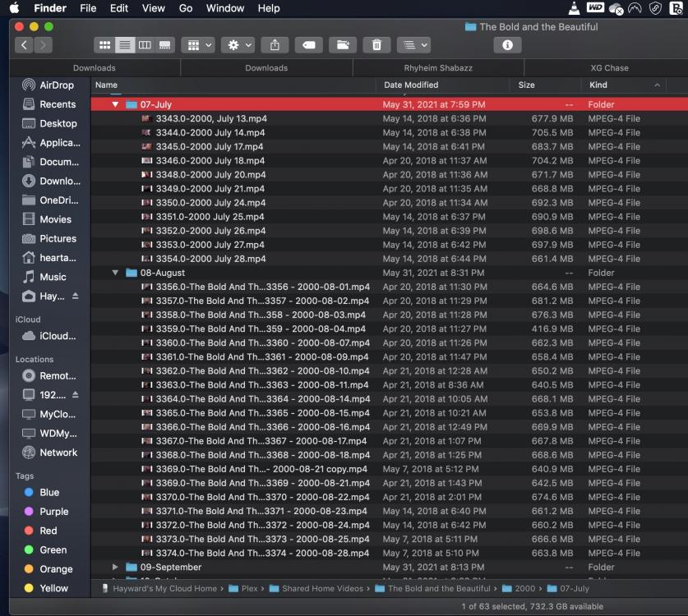The height and width of the screenshot is (616, 688).
Task: Switch to column view in toolbar
Action: click(x=145, y=45)
